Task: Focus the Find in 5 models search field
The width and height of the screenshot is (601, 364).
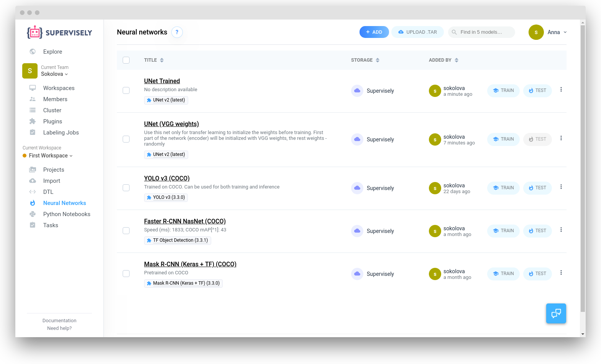Action: [x=481, y=32]
